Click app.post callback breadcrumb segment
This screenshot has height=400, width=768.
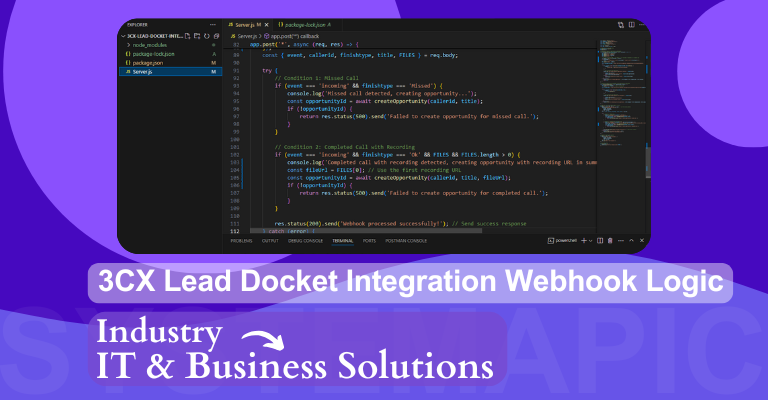pyautogui.click(x=292, y=36)
